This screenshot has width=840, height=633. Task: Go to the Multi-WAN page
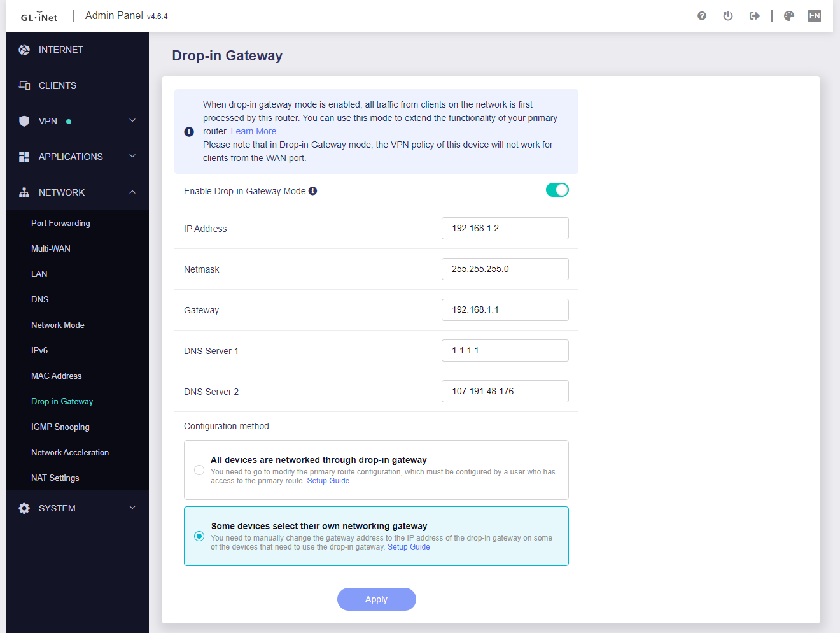(51, 248)
